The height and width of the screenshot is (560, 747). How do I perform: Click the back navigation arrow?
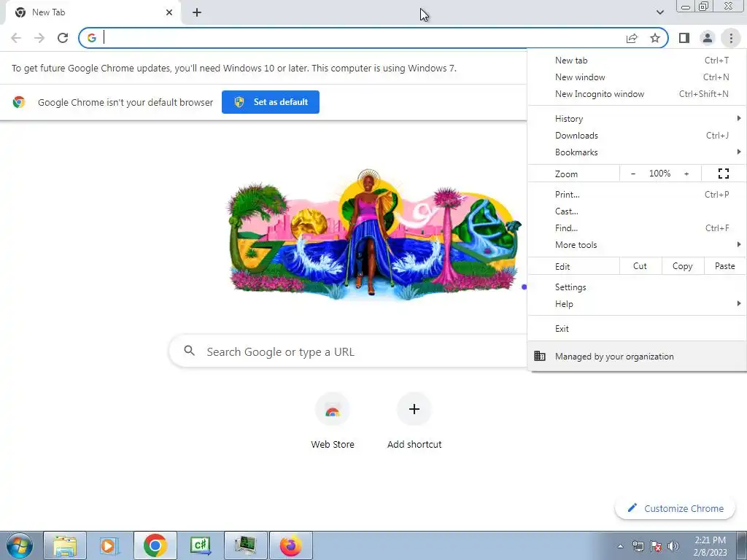point(16,38)
